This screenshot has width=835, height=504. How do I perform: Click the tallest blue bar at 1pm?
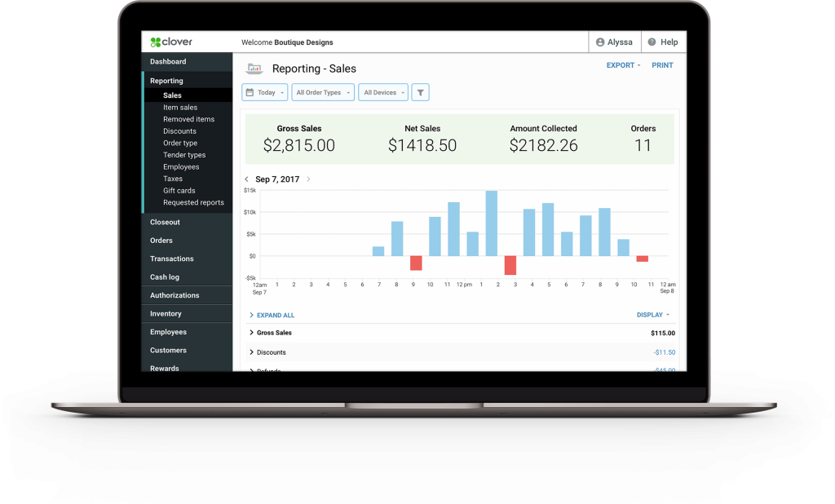point(491,223)
